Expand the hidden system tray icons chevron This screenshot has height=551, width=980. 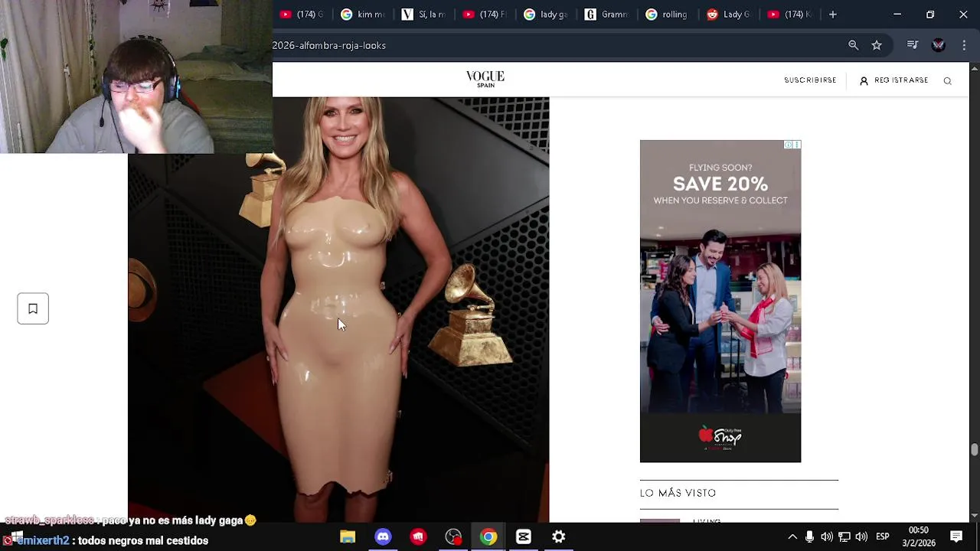point(792,537)
